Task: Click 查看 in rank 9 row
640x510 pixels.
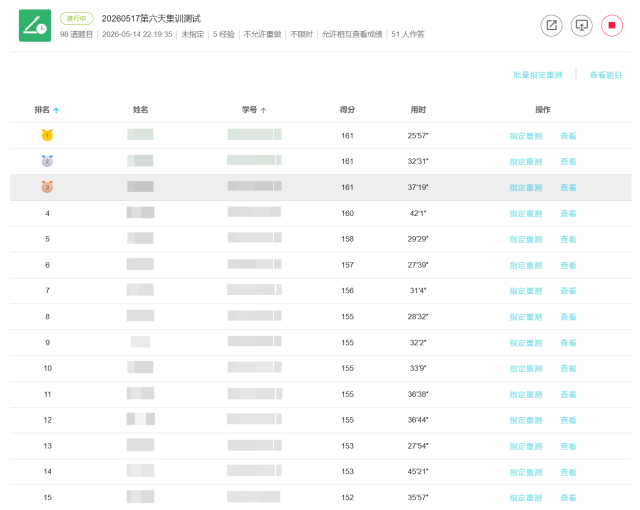Action: click(568, 343)
